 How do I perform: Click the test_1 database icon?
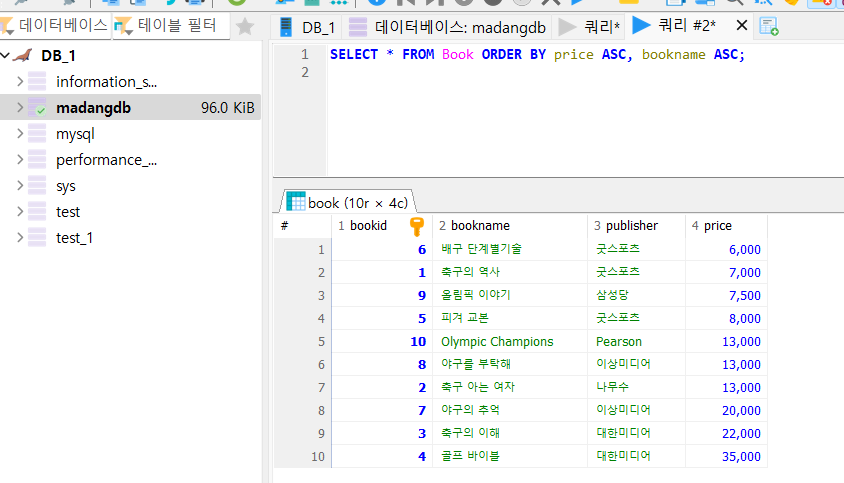click(x=37, y=237)
